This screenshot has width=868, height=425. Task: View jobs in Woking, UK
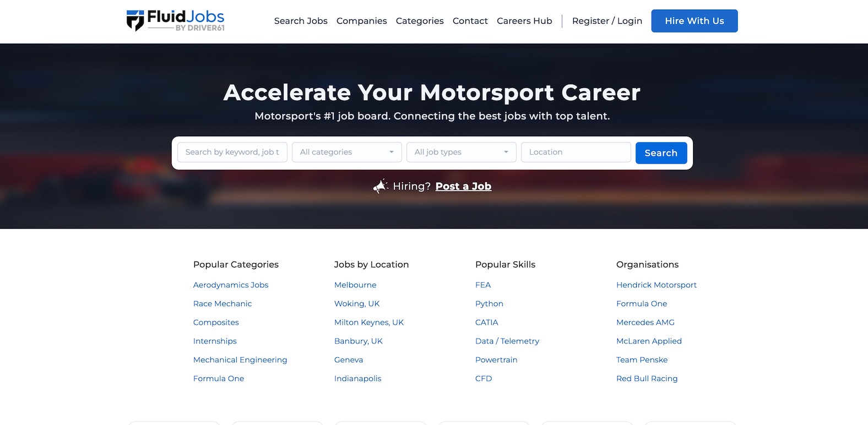(x=357, y=304)
